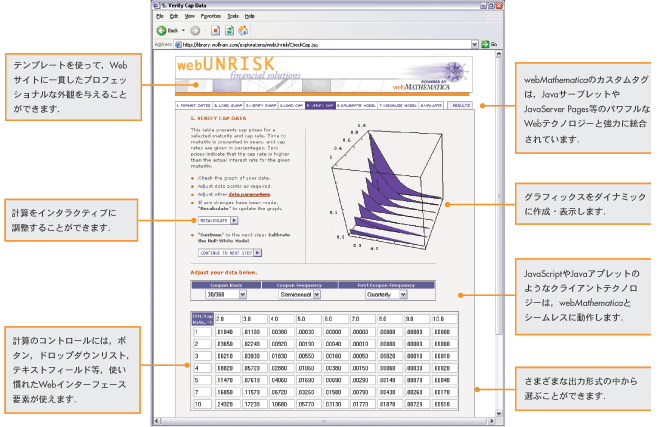Select the Results tab
The image size is (670, 427).
click(461, 103)
